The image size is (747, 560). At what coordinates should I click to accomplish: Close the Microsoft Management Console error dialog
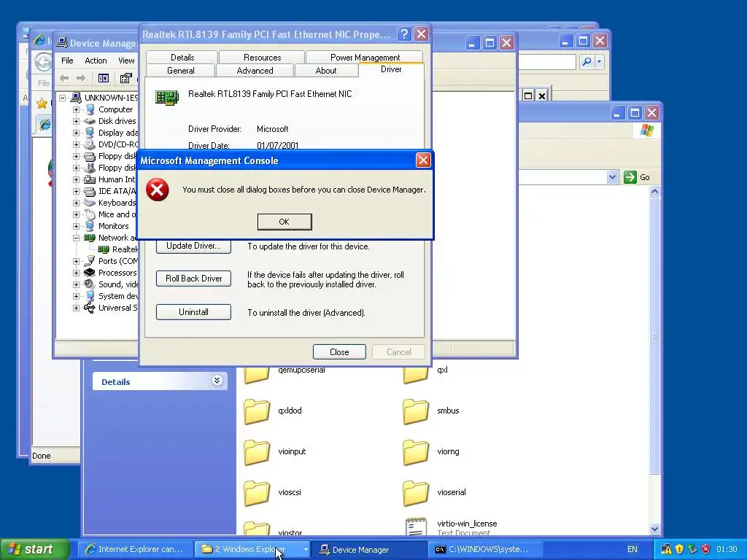click(x=422, y=160)
